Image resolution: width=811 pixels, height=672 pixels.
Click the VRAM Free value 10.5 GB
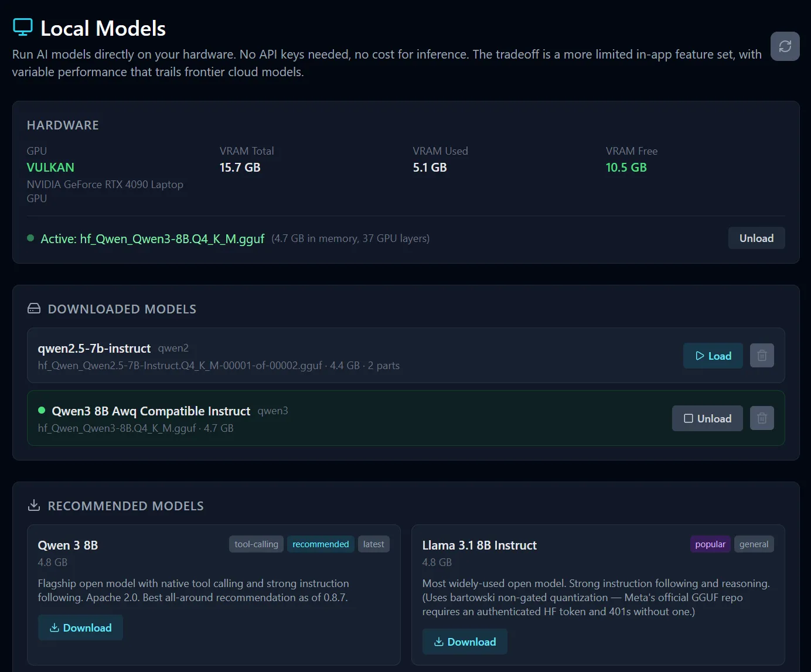(x=626, y=168)
